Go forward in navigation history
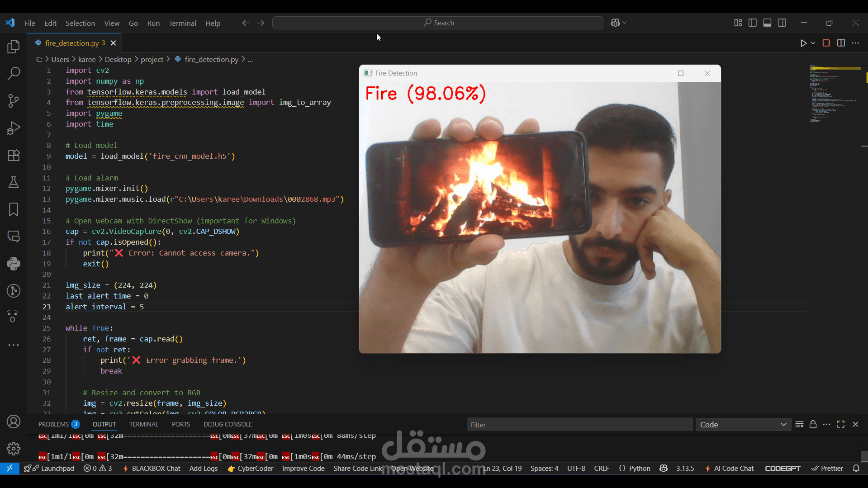This screenshot has height=488, width=868. (261, 23)
